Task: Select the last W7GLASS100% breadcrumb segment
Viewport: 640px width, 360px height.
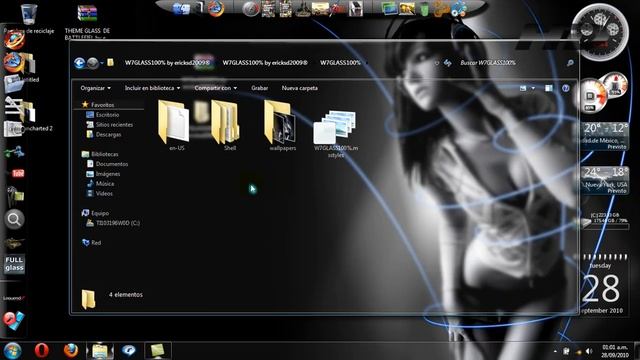Action: pyautogui.click(x=340, y=63)
